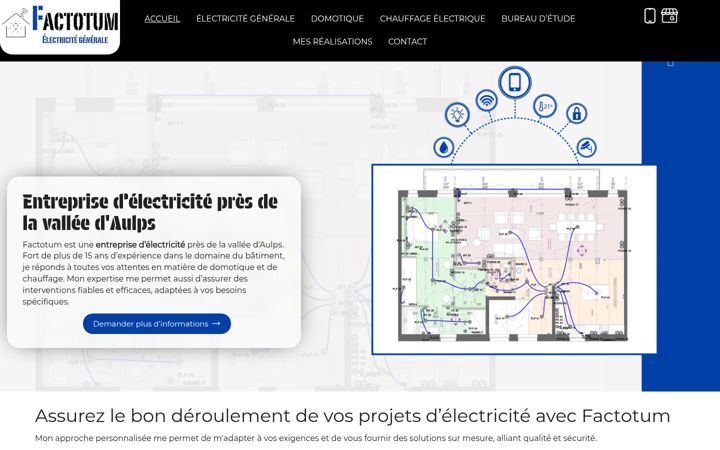The image size is (720, 450).
Task: Click paragraph starting 'Mon approche personnalisée'
Action: (x=315, y=438)
